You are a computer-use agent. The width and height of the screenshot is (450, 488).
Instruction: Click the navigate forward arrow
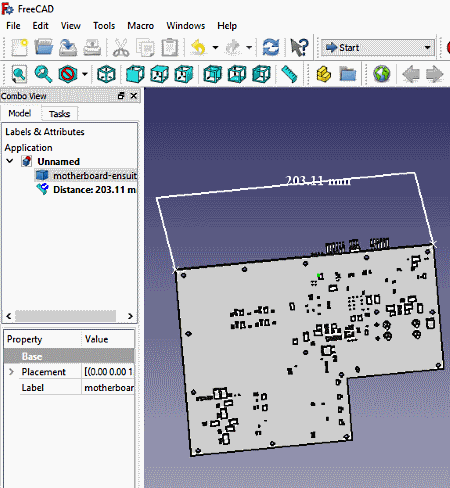pos(435,74)
